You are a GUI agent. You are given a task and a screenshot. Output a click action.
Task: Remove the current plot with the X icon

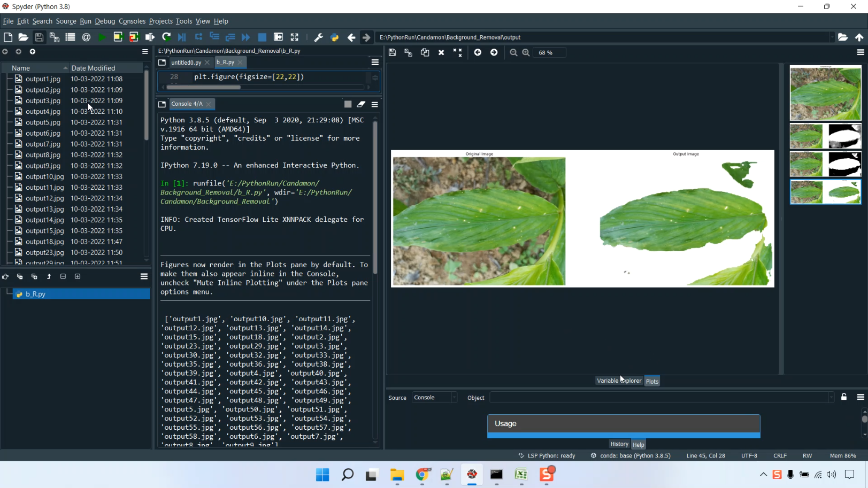(x=441, y=52)
